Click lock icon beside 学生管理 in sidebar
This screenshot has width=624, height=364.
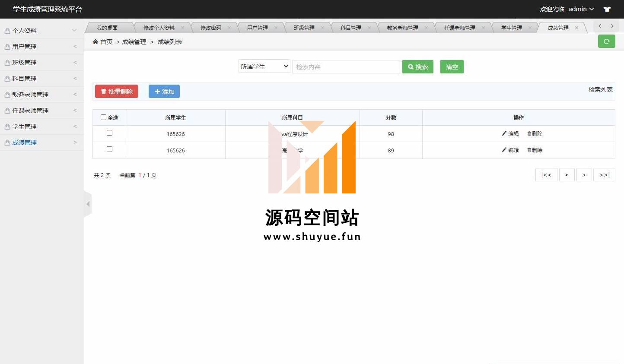[x=7, y=127]
